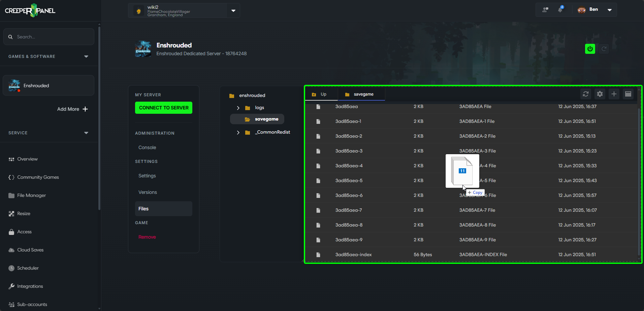The height and width of the screenshot is (311, 644).
Task: Open the Scheduler page
Action: click(23, 268)
